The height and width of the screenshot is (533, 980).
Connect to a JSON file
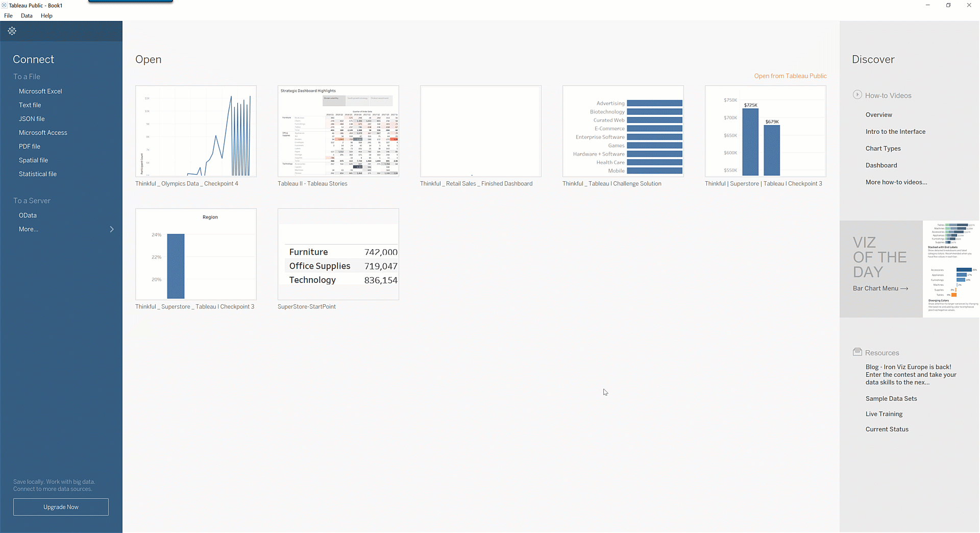click(x=32, y=119)
